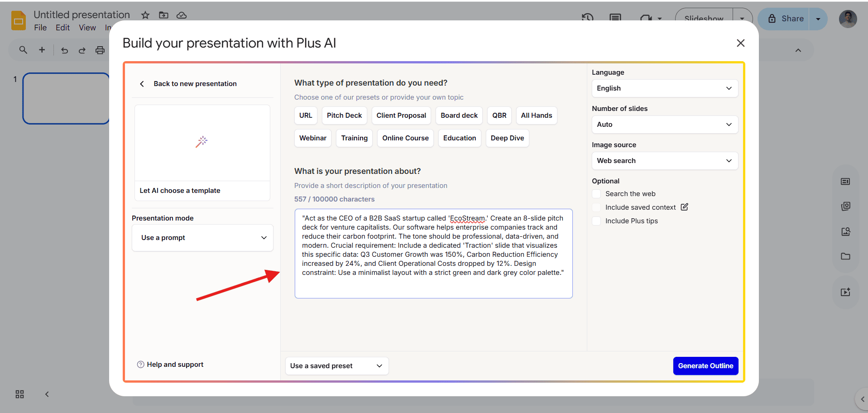
Task: Open Help and support link
Action: click(x=170, y=365)
